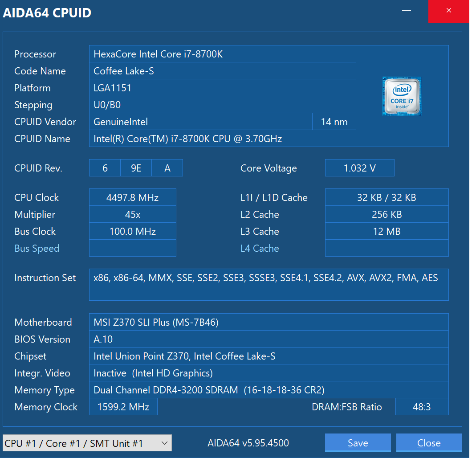
Task: Click the Coffee Lake-S code name value
Action: (x=223, y=71)
